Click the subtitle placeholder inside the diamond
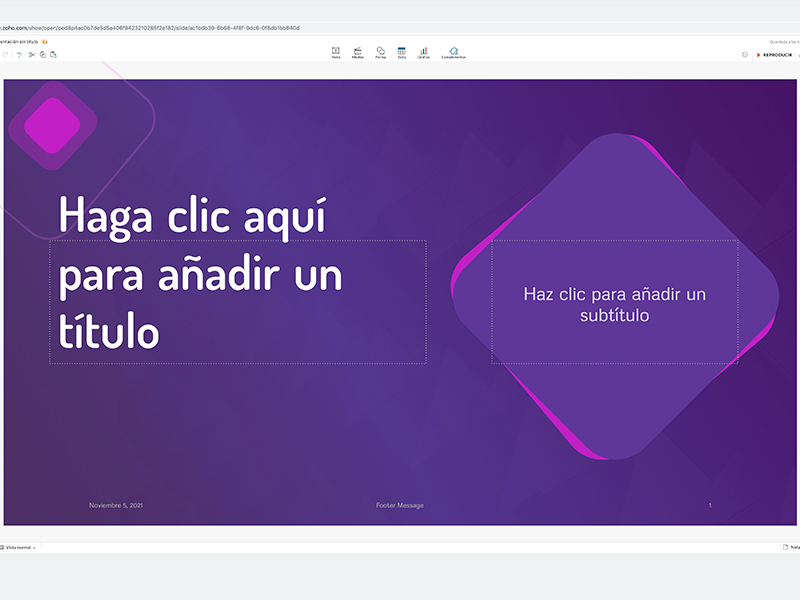 click(614, 304)
